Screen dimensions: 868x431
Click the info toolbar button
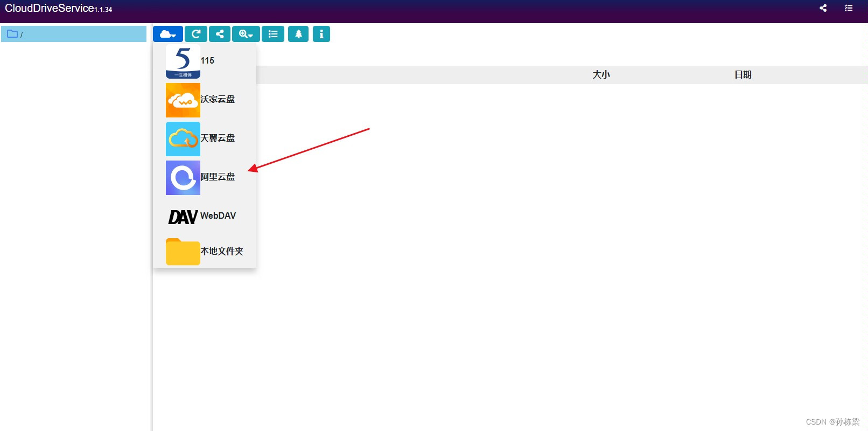click(x=321, y=34)
